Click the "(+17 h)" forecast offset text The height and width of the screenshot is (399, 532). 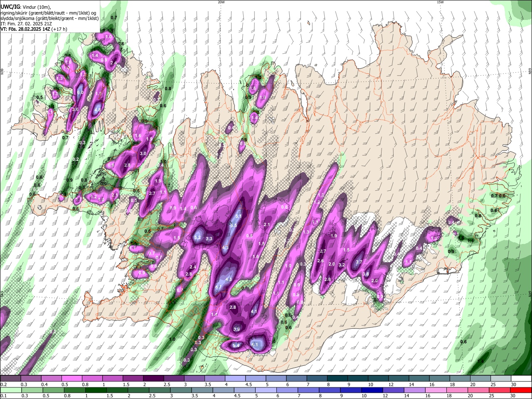coord(59,29)
